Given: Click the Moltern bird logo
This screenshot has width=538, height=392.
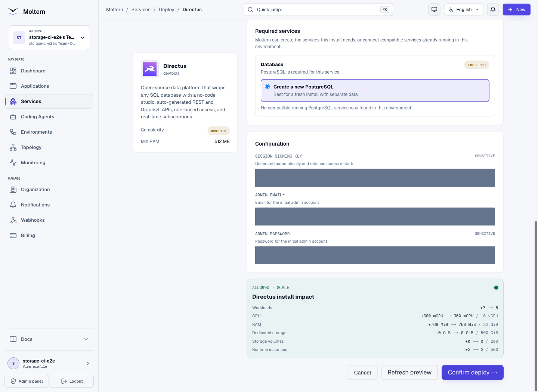Looking at the screenshot, I should 13,12.
